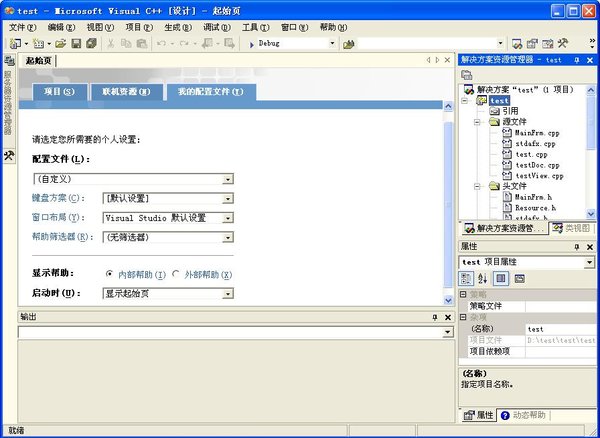Click the Paste toolbar icon

click(x=142, y=44)
